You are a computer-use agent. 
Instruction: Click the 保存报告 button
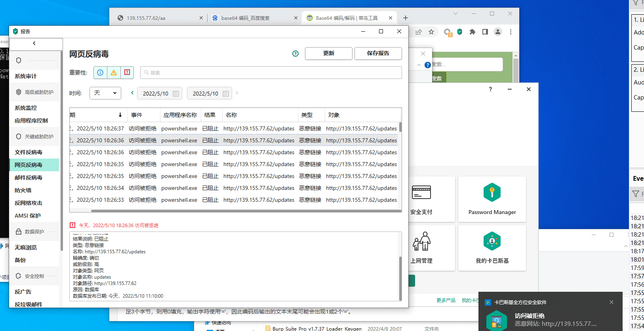[378, 54]
